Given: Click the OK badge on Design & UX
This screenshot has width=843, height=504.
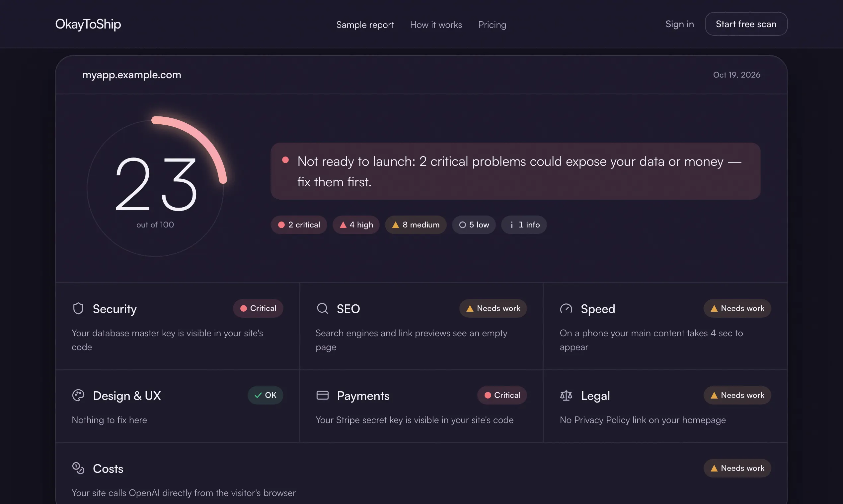Looking at the screenshot, I should (x=265, y=395).
